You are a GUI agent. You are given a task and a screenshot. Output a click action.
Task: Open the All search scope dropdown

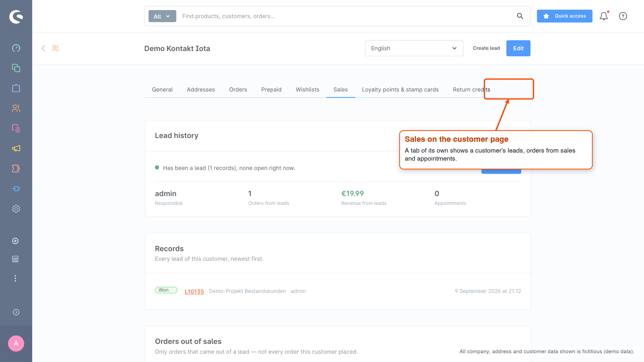pos(162,16)
